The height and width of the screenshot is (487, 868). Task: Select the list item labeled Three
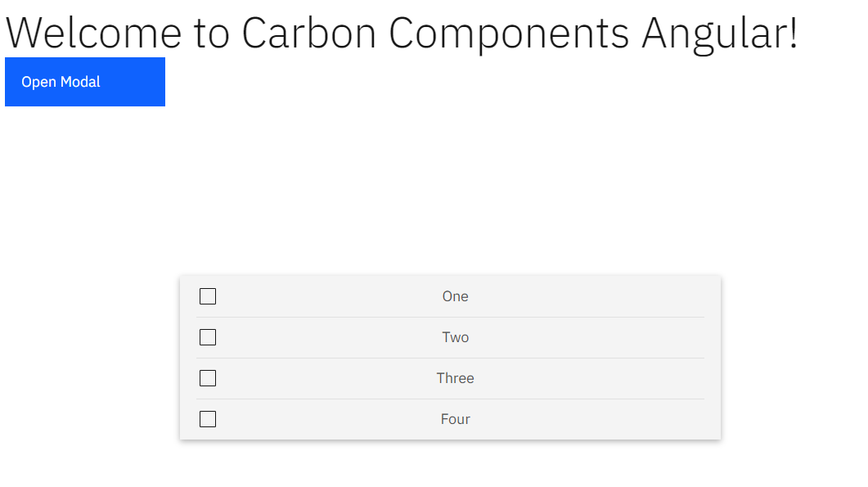pos(455,378)
